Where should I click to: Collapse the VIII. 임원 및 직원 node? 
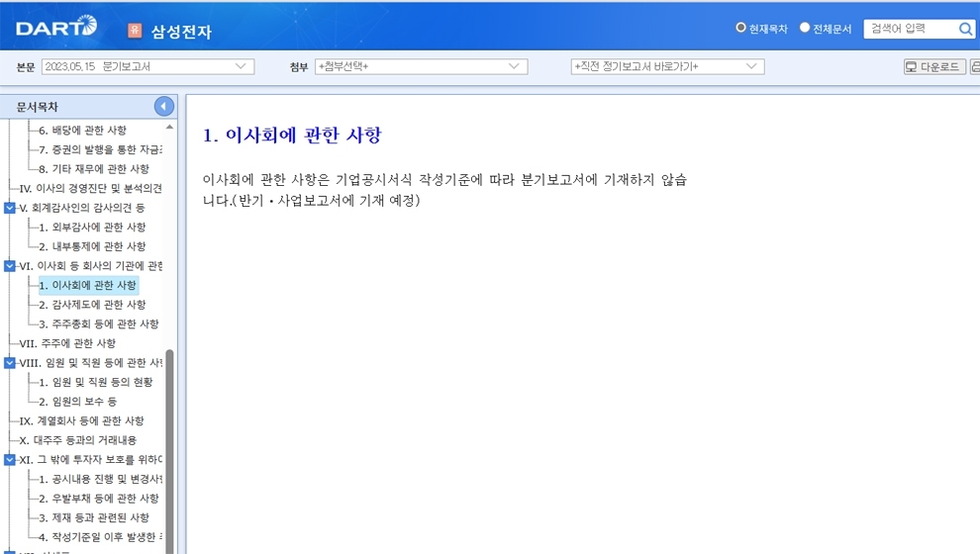(x=10, y=363)
